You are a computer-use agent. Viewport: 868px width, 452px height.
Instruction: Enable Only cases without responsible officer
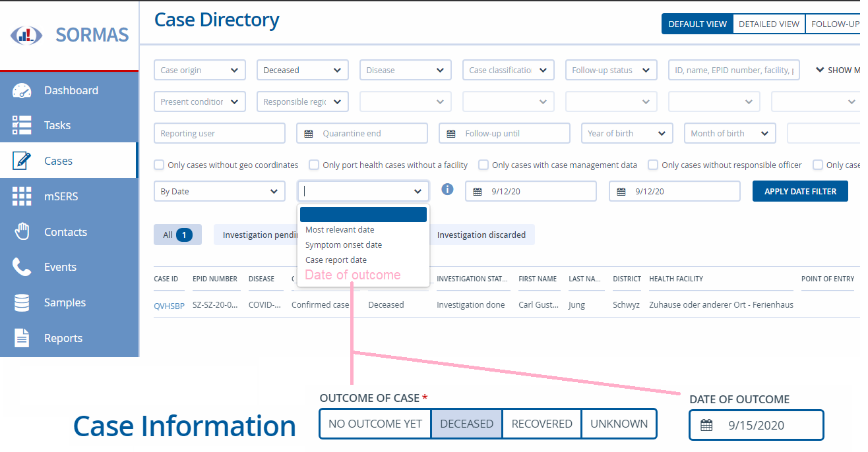click(653, 165)
